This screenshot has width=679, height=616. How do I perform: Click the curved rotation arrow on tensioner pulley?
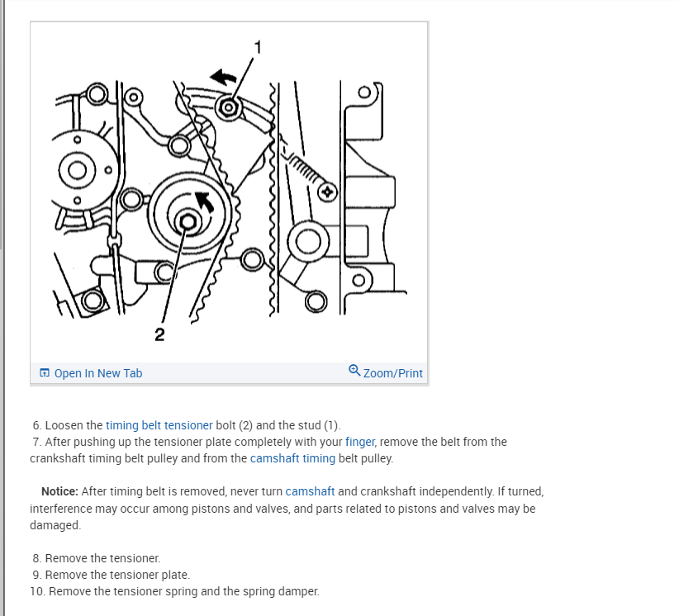coord(203,201)
